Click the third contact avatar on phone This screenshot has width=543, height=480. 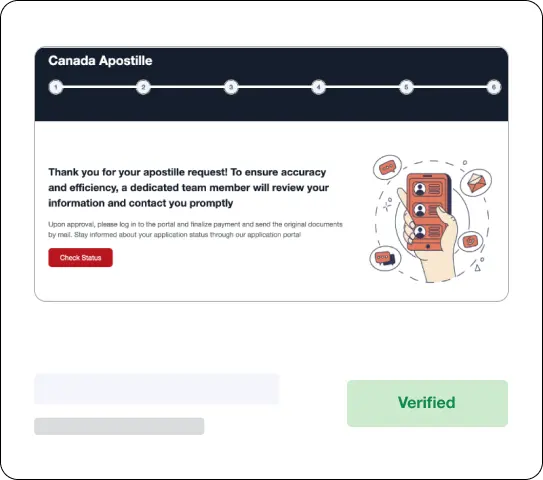pyautogui.click(x=420, y=232)
